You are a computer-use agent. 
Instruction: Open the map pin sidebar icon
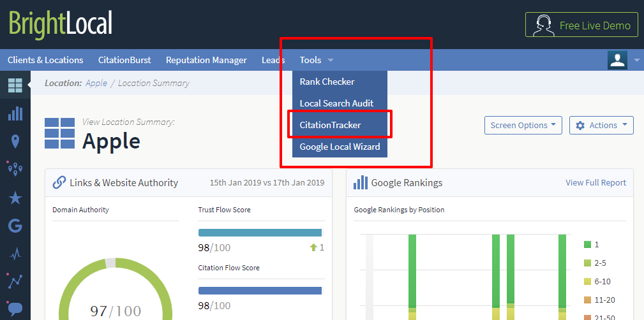click(x=15, y=142)
